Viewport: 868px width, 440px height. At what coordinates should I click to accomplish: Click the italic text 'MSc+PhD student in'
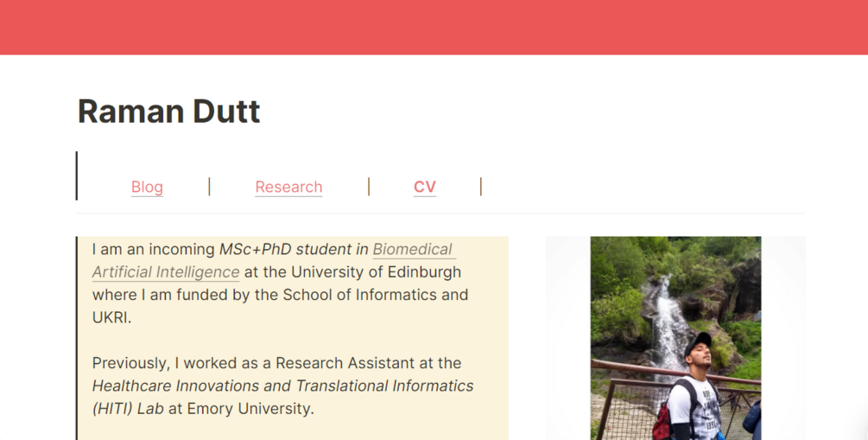[294, 250]
